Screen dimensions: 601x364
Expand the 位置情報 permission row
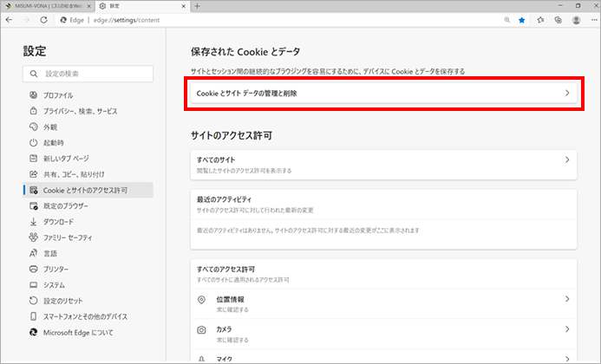pos(382,303)
